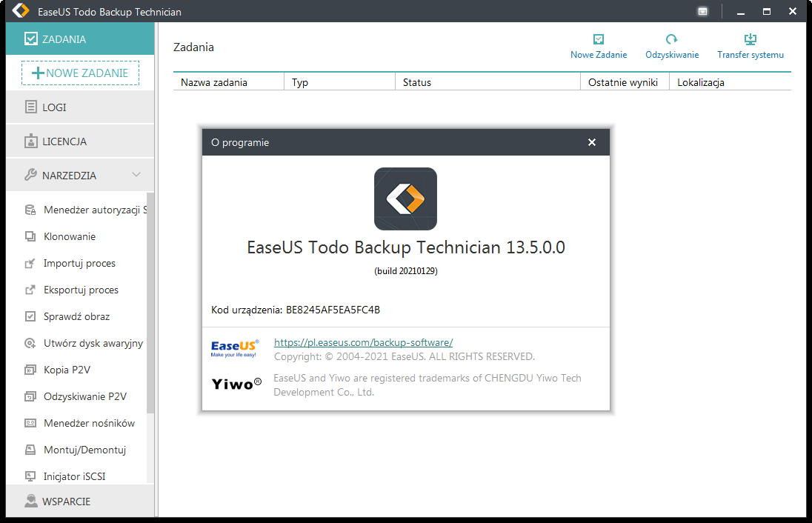The width and height of the screenshot is (812, 523).
Task: Sort by Ostatnie wyniki column header
Action: (625, 82)
